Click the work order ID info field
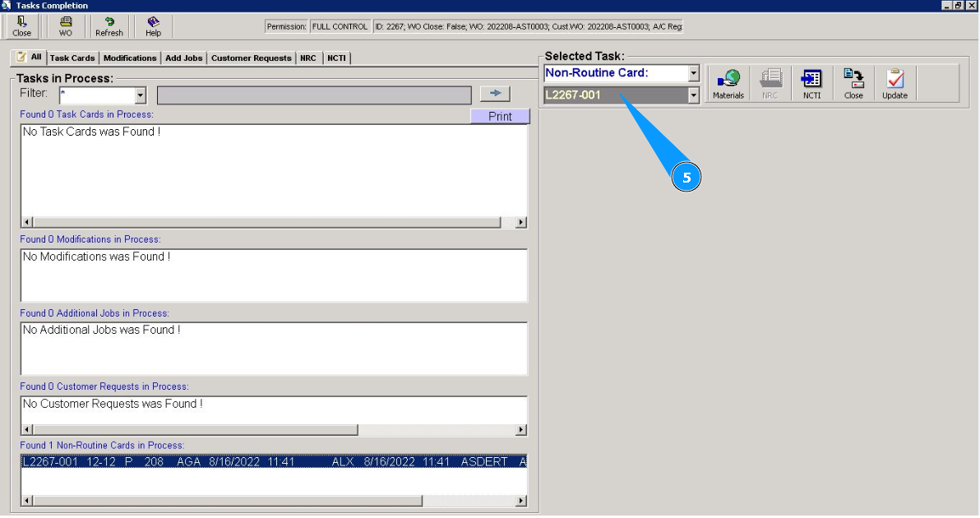Image resolution: width=980 pixels, height=518 pixels. [x=528, y=26]
